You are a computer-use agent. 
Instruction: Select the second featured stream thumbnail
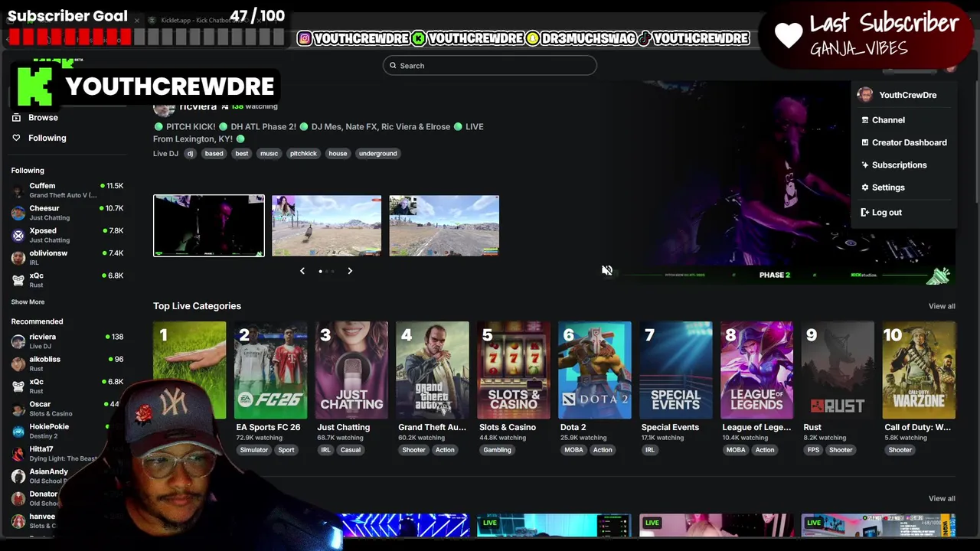click(x=326, y=226)
